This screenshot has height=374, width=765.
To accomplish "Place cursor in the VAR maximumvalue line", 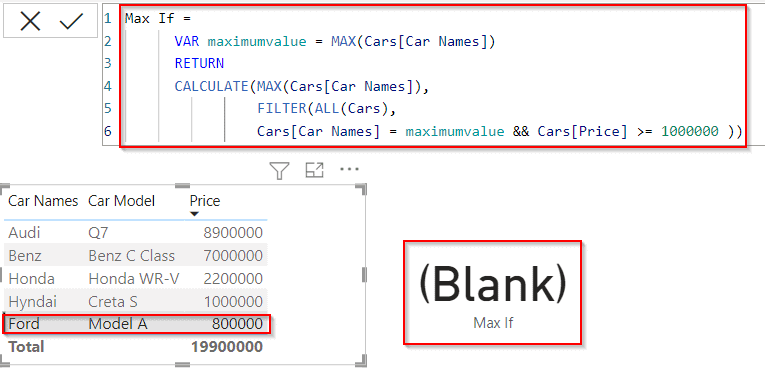I will pyautogui.click(x=335, y=41).
